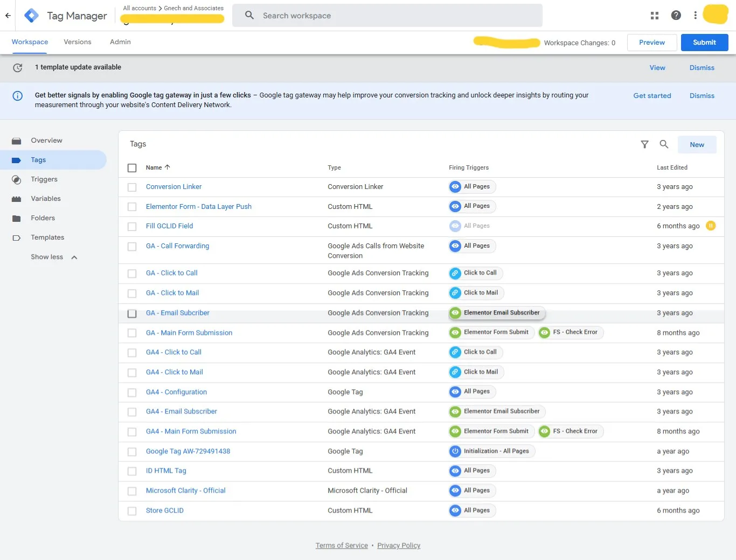736x560 pixels.
Task: Click the Name column sort arrow
Action: pos(167,167)
